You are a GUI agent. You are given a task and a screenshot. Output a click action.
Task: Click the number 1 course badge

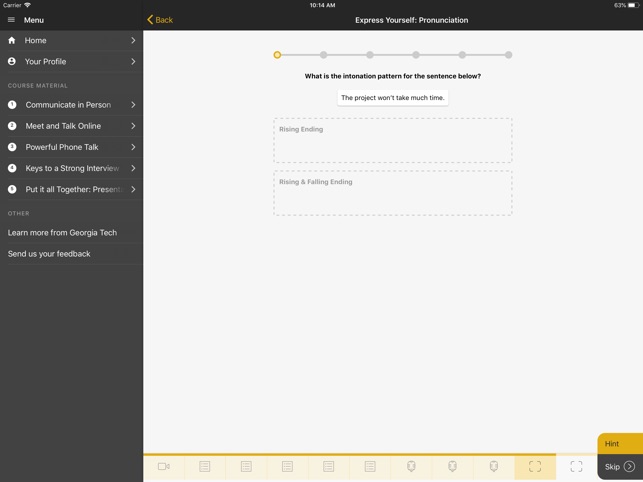[x=12, y=105]
